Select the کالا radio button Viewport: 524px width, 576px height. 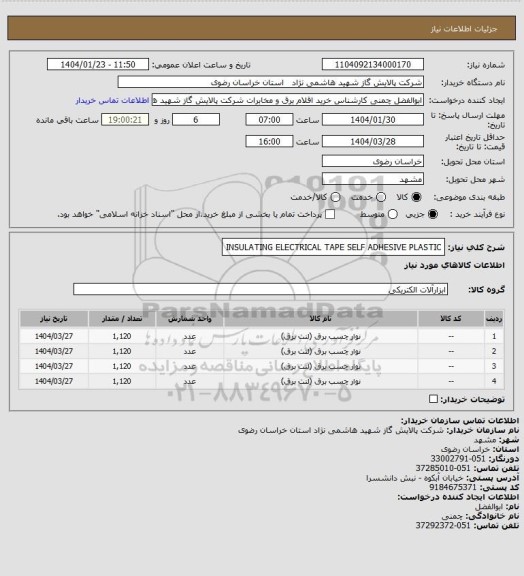416,197
